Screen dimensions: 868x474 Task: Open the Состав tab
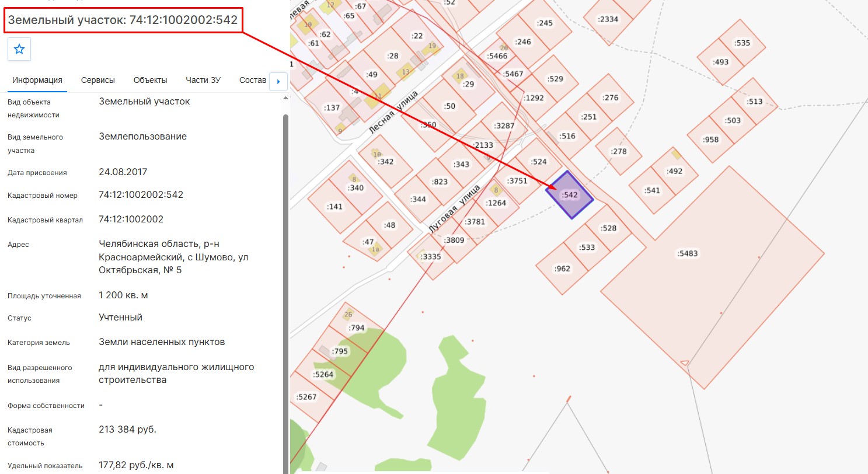click(253, 80)
